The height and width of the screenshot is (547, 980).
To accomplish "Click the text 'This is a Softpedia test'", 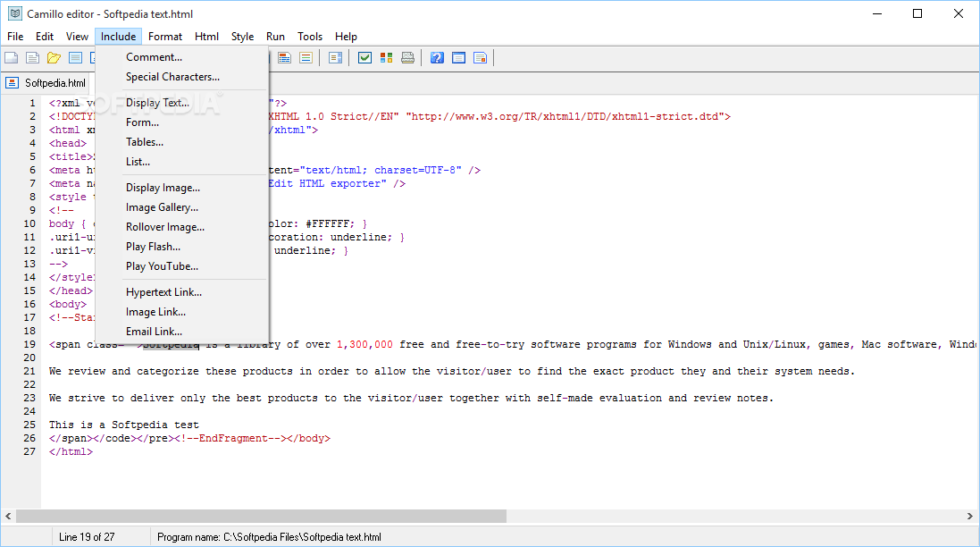I will point(124,425).
